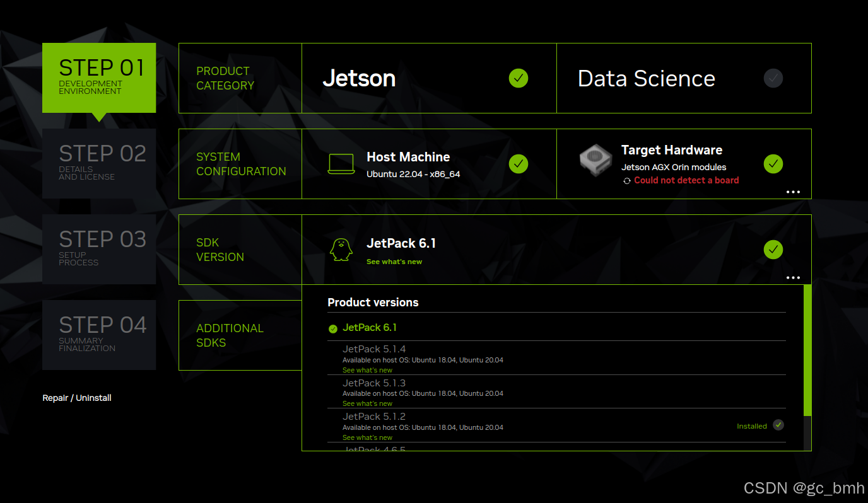Open the STEP 01 Development Environment tab
Image resolution: width=868 pixels, height=503 pixels.
(x=99, y=78)
